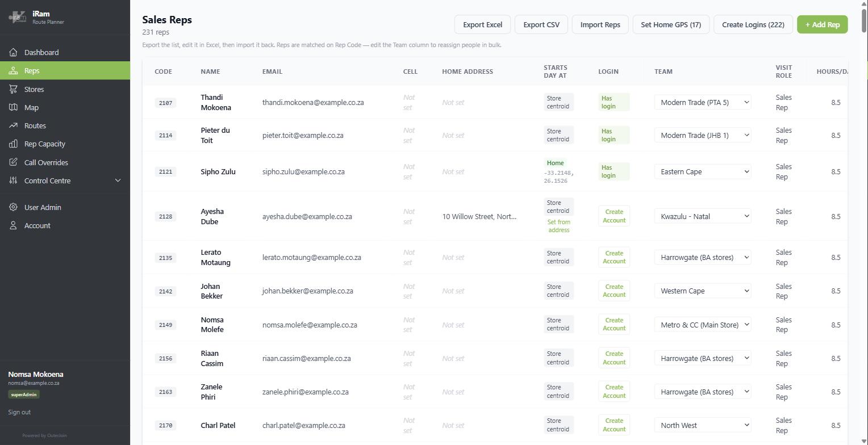
Task: Click the Account person icon
Action: point(13,225)
